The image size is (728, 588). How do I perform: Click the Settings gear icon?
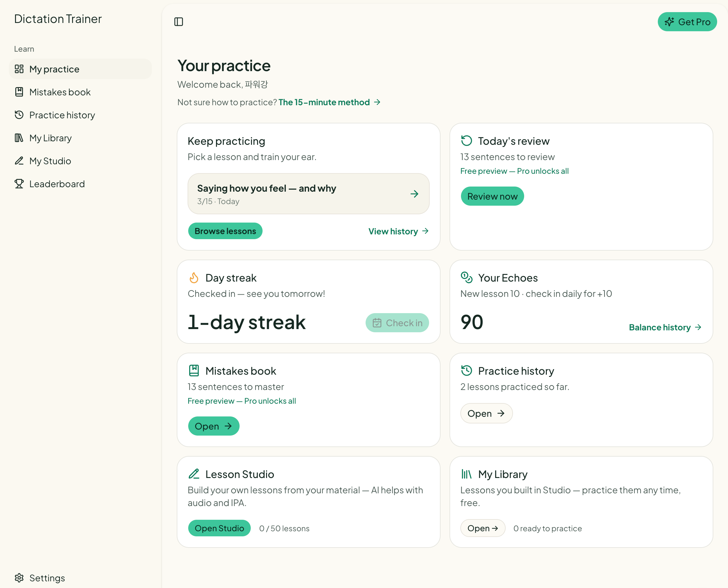pyautogui.click(x=19, y=577)
